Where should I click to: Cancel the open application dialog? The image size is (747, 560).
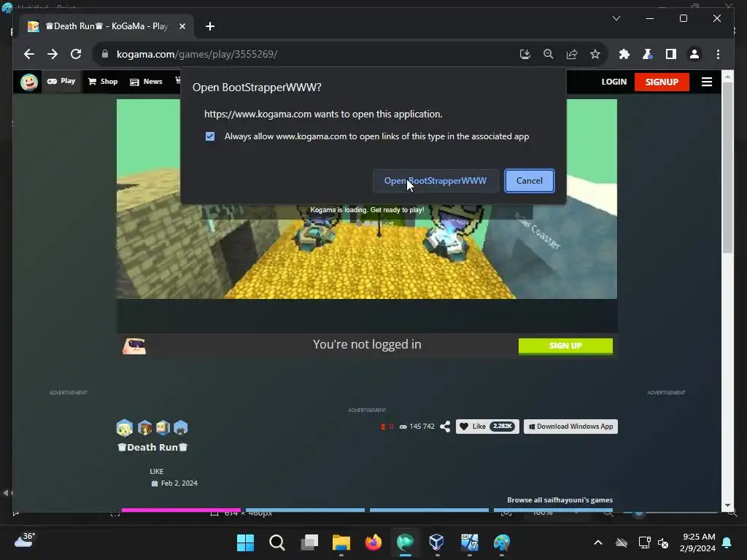(530, 181)
